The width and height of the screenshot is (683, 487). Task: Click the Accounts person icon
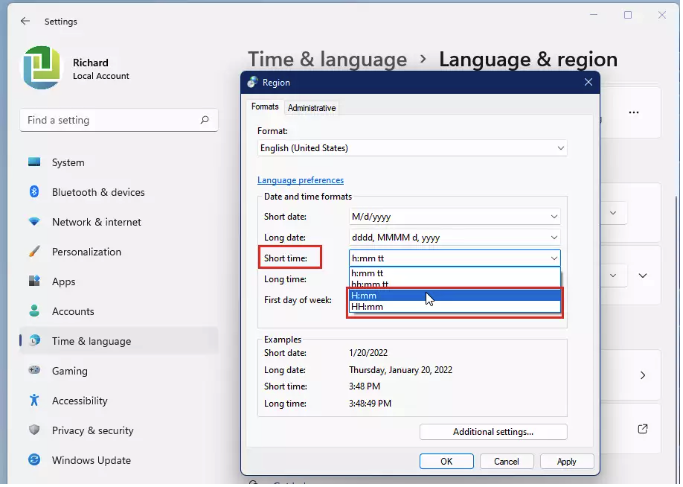(x=34, y=311)
